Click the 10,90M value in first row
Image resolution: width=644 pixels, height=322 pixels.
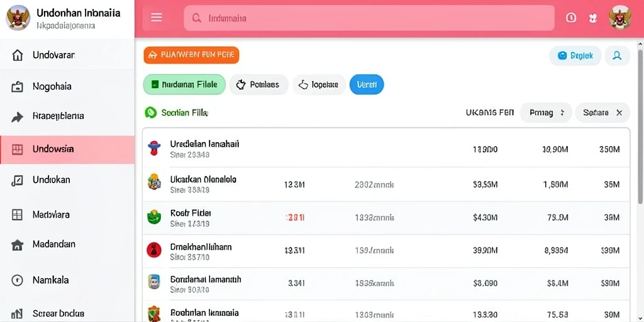pyautogui.click(x=555, y=150)
